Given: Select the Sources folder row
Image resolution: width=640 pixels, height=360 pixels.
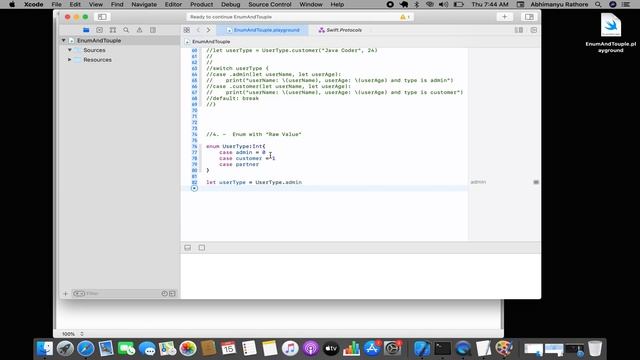Looking at the screenshot, I should click(119, 50).
